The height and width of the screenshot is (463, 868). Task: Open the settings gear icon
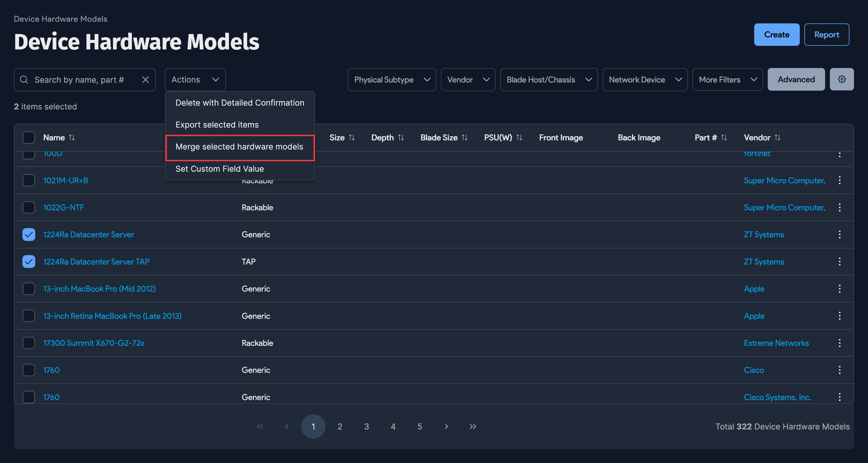(x=842, y=79)
